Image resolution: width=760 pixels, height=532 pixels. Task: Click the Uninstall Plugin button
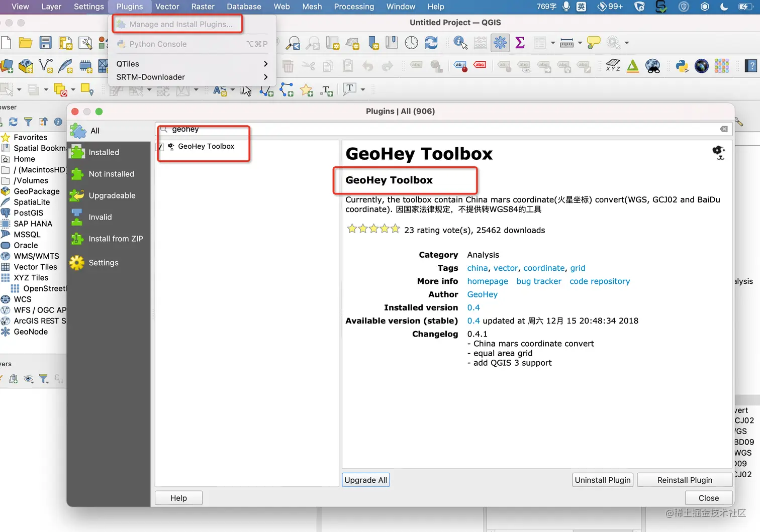tap(603, 480)
